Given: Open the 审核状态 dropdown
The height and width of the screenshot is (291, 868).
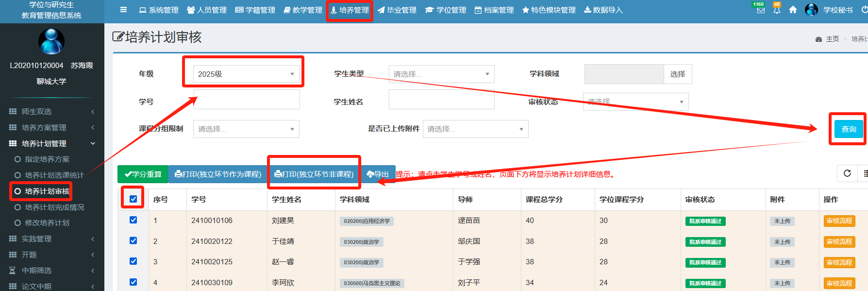Looking at the screenshot, I should [635, 102].
